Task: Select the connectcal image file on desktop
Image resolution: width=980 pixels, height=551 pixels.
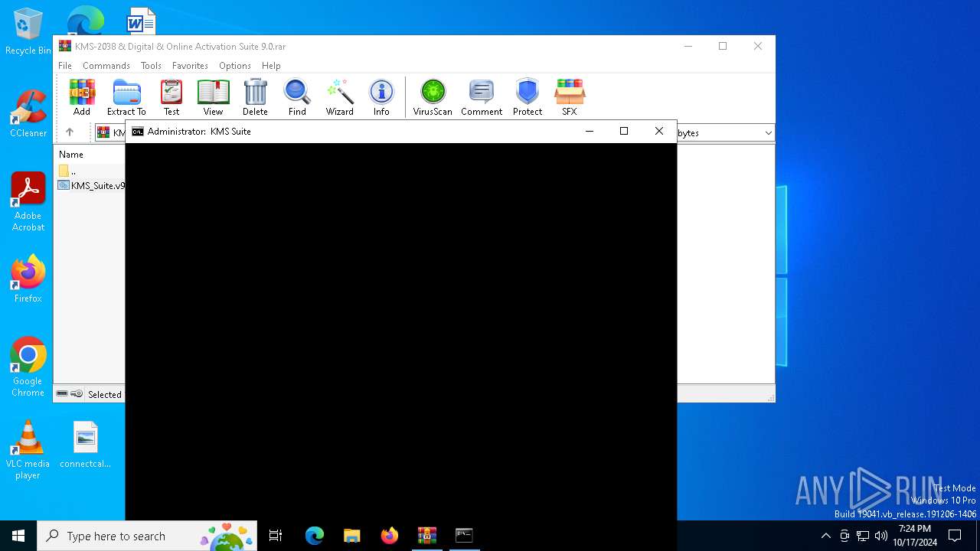Action: 85,445
